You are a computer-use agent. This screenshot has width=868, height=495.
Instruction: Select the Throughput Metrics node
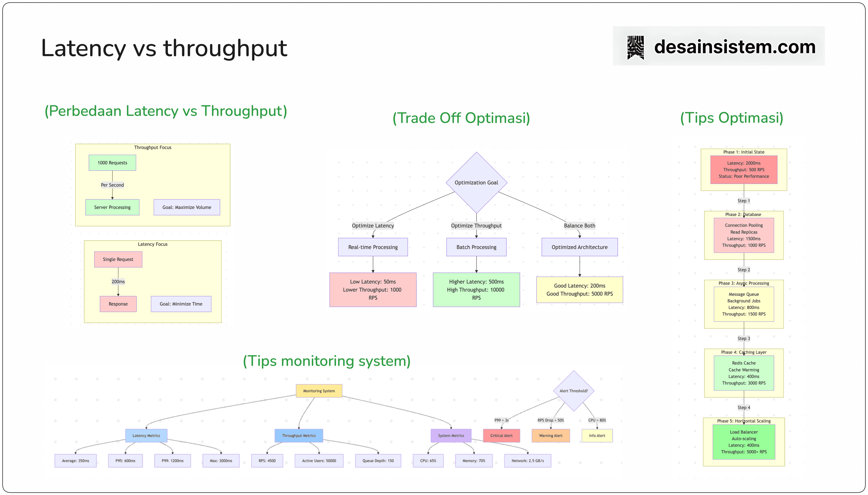[299, 436]
